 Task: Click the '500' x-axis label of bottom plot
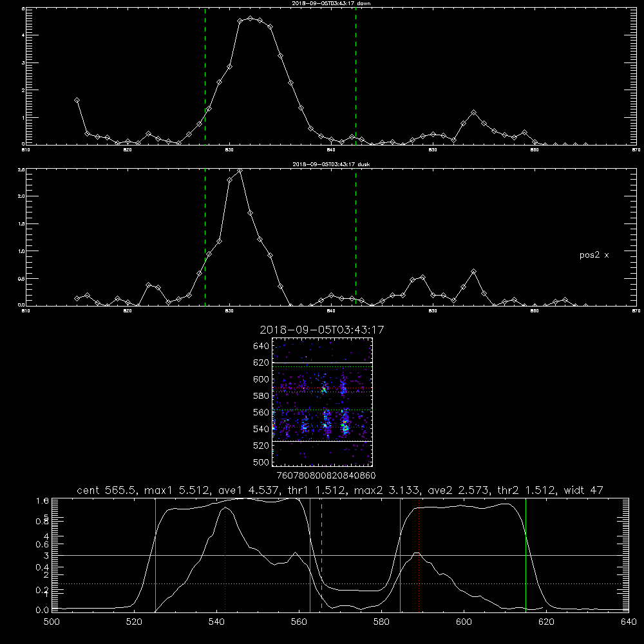52,622
